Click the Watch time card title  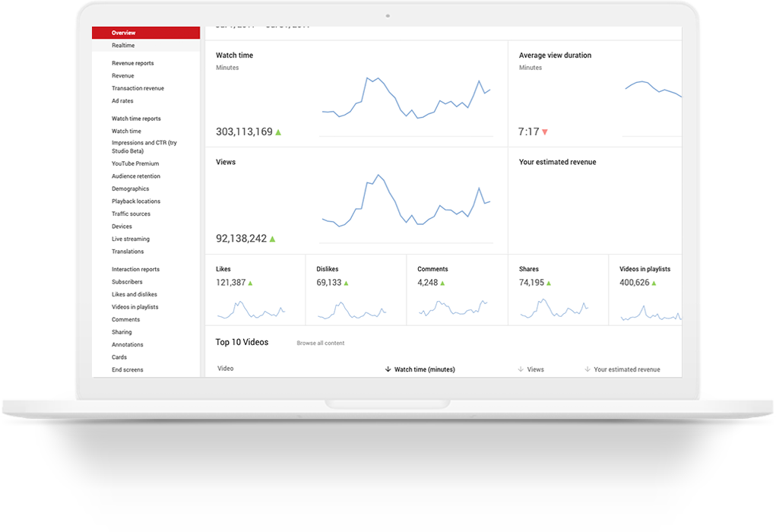[235, 55]
